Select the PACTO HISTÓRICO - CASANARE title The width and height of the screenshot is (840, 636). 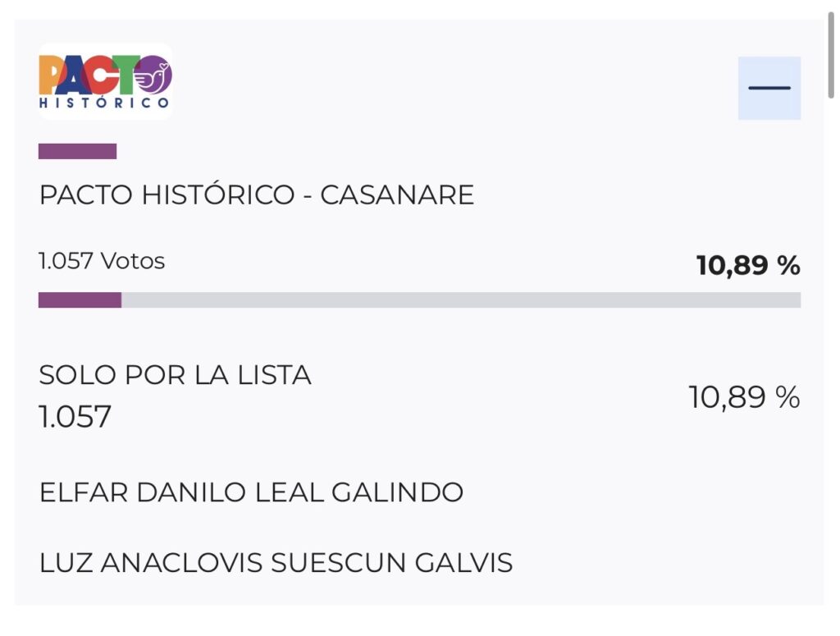coord(256,195)
